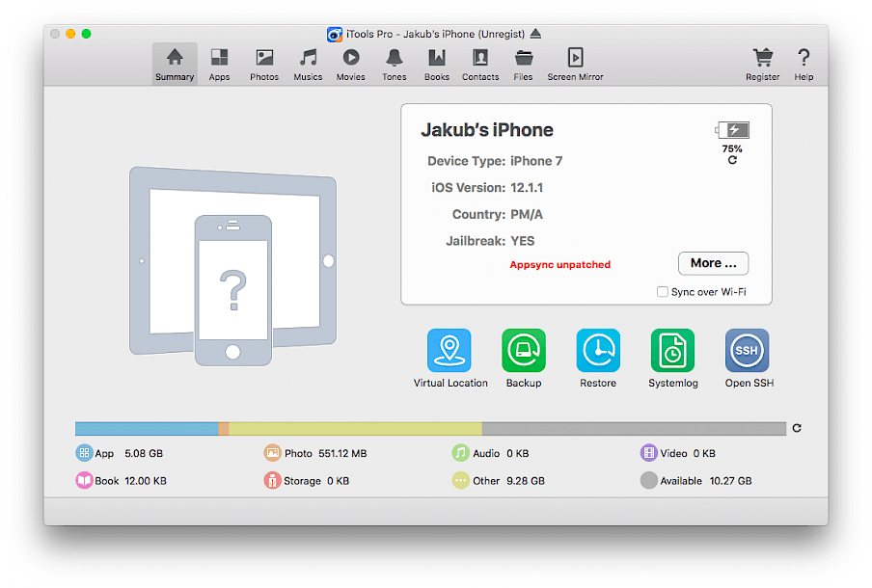
Task: Open SSH connection tool
Action: point(748,350)
